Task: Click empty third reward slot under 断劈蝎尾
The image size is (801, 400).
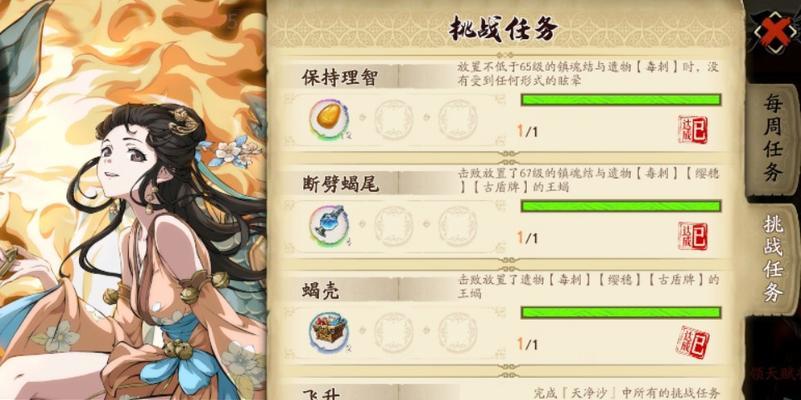Action: 458,225
